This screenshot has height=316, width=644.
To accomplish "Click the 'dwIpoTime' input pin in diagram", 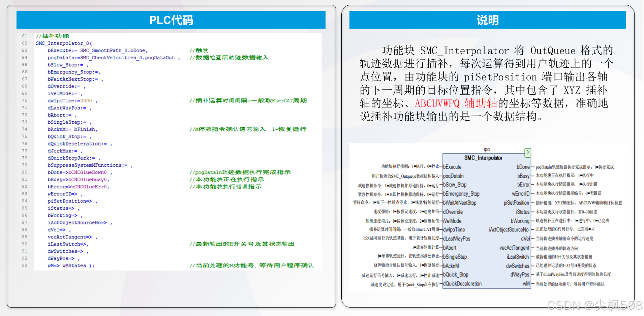I will pos(454,230).
